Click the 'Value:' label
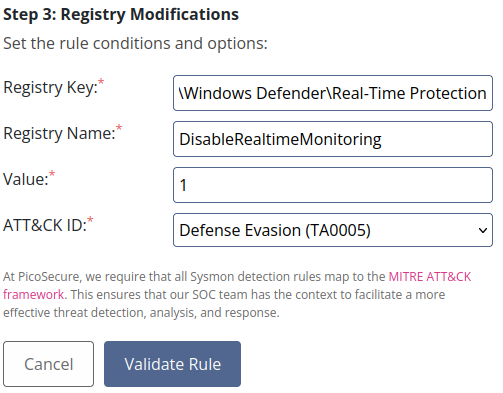Viewport: 503px width, 393px height. pos(26,179)
